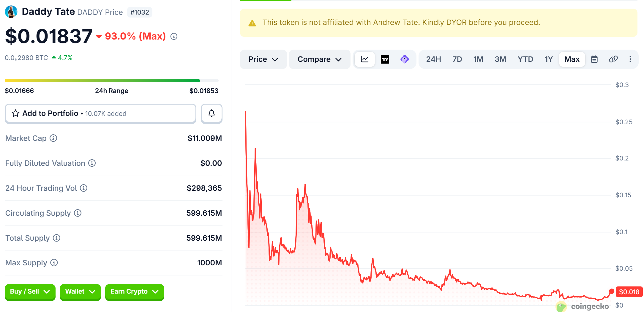Click the purple GeckoTerminal chart icon
The image size is (644, 312).
tap(405, 59)
